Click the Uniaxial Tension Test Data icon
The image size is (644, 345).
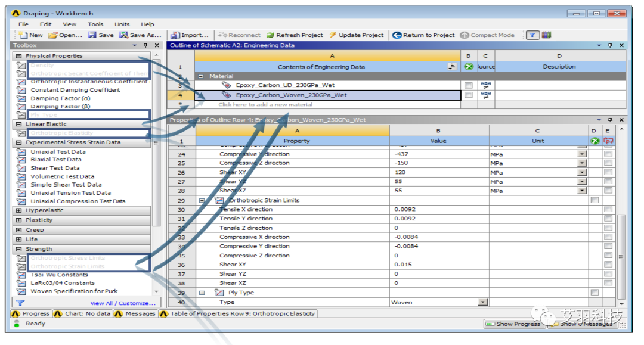click(x=21, y=193)
